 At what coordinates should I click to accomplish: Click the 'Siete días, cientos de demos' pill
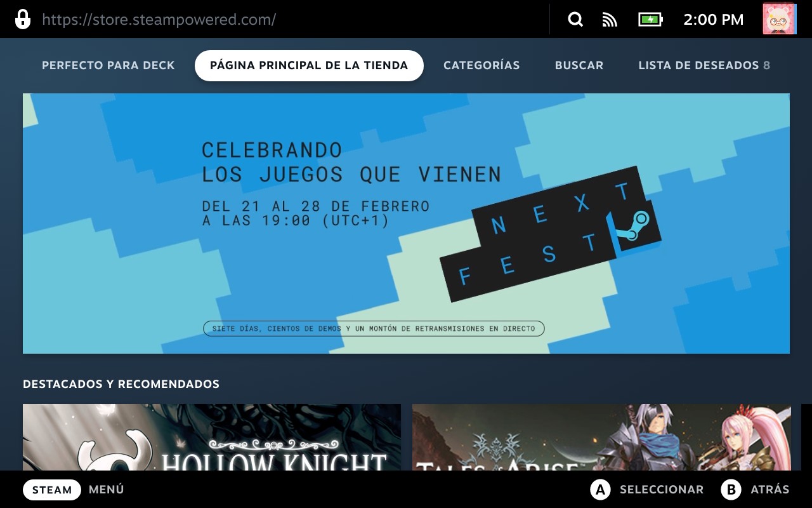point(374,328)
